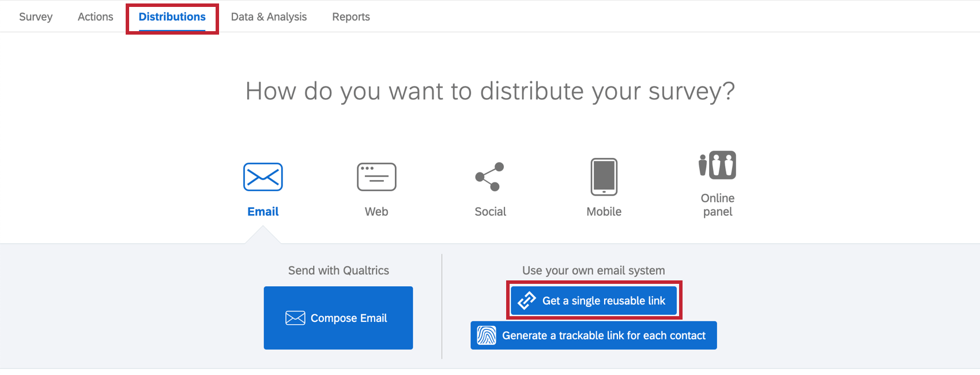The height and width of the screenshot is (375, 980).
Task: Go to the Data & Analysis tab
Action: 269,17
